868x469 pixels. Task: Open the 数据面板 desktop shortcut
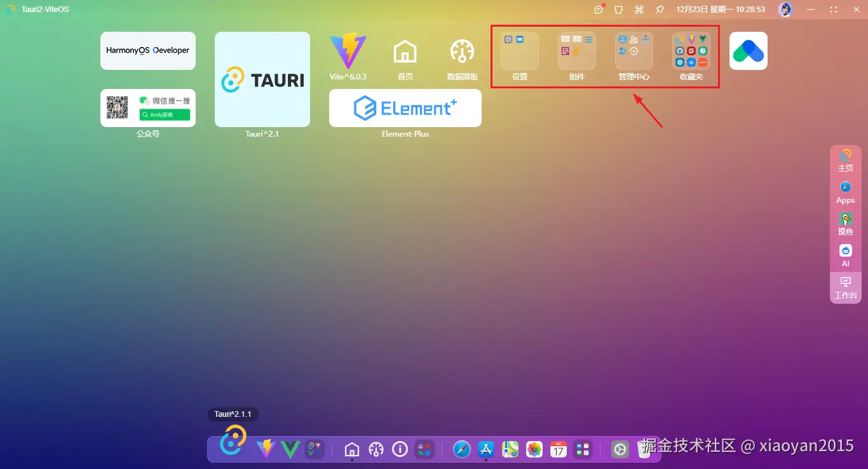(463, 57)
